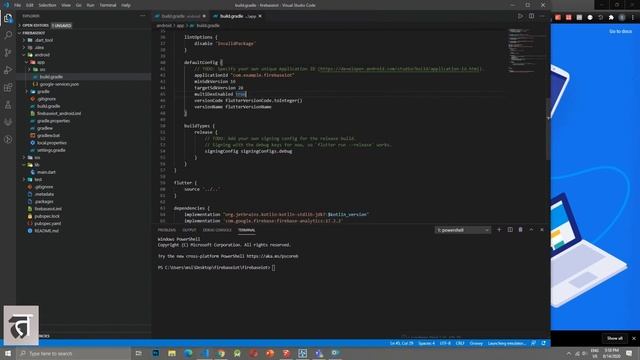
Task: Open Task View on the taskbar
Action: coord(138,353)
